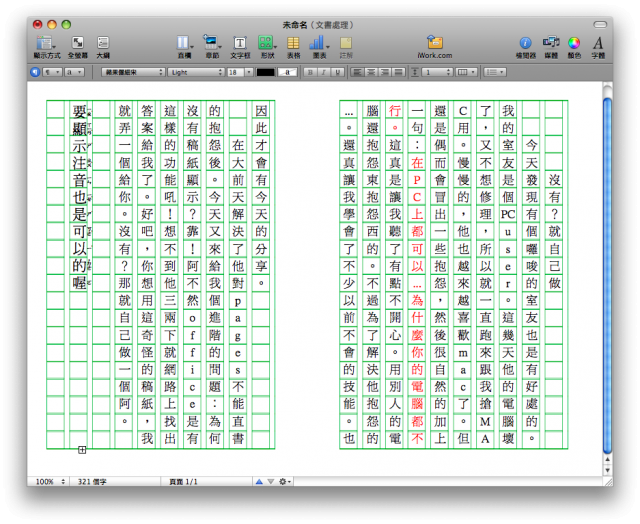
Task: Open the Colors panel (顏色)
Action: coord(574,47)
